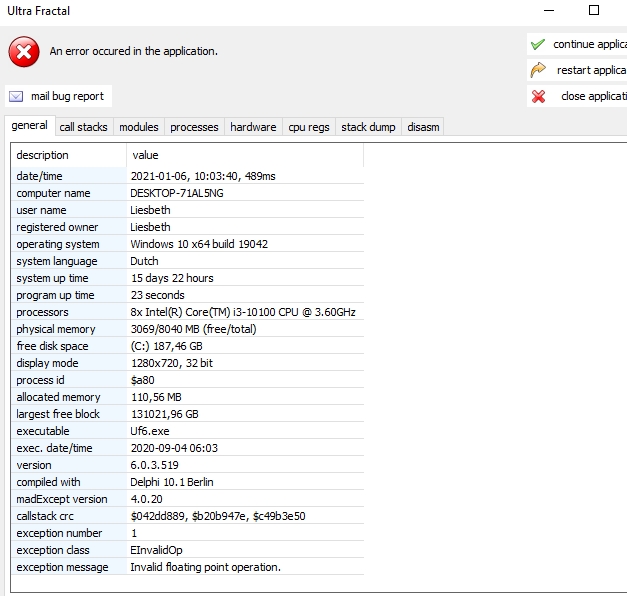Select allocated memory 110,56 MB
This screenshot has width=627, height=596.
[156, 397]
